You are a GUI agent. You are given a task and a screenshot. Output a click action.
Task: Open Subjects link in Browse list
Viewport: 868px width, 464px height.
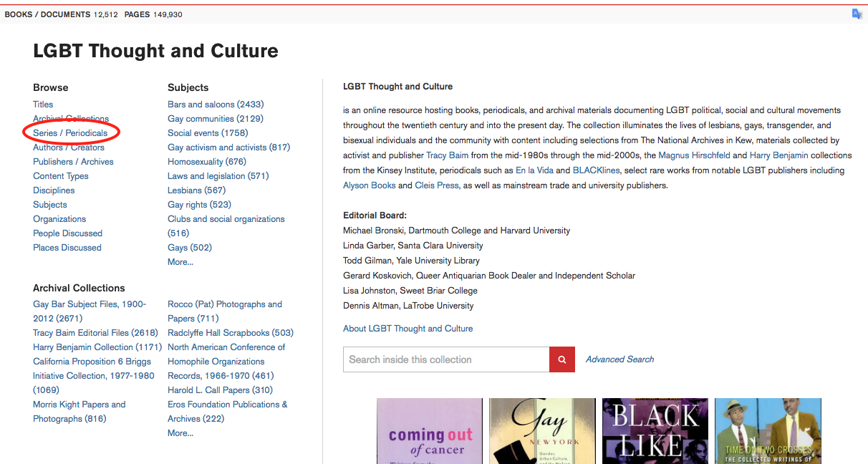[50, 205]
